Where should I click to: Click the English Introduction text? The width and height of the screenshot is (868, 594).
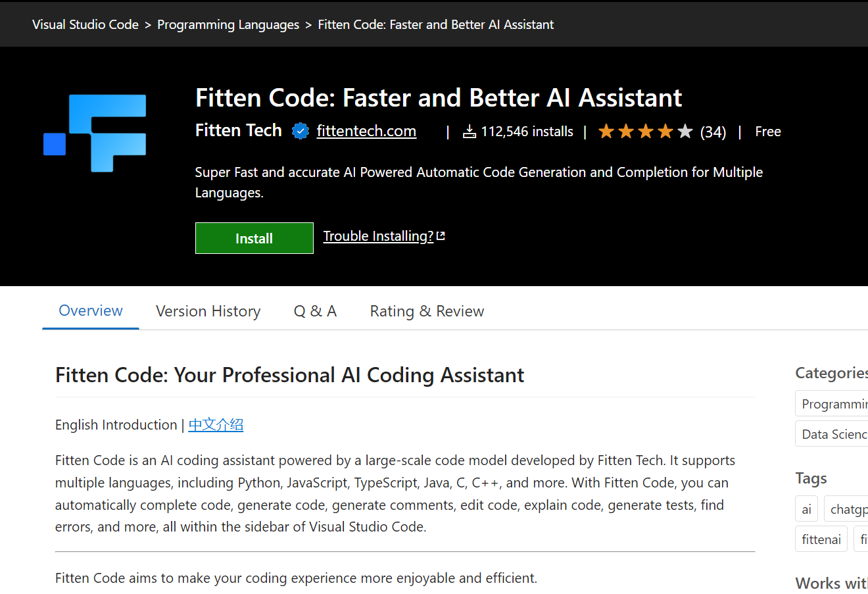[116, 425]
